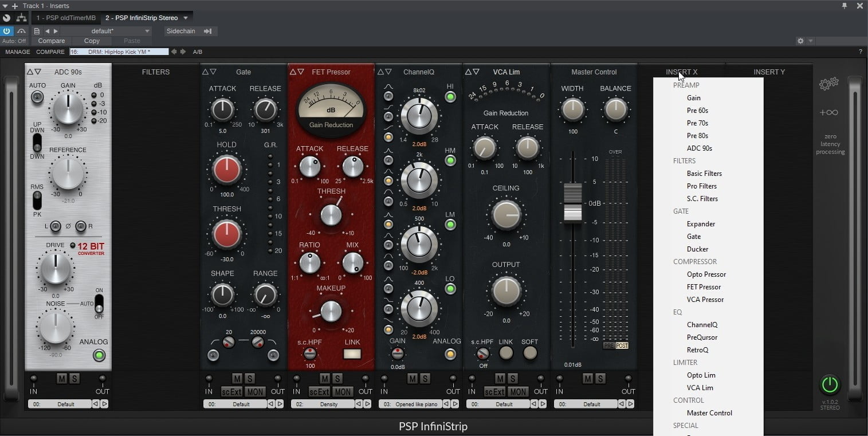Image resolution: width=868 pixels, height=436 pixels.
Task: Pin the plugin window
Action: 845,5
